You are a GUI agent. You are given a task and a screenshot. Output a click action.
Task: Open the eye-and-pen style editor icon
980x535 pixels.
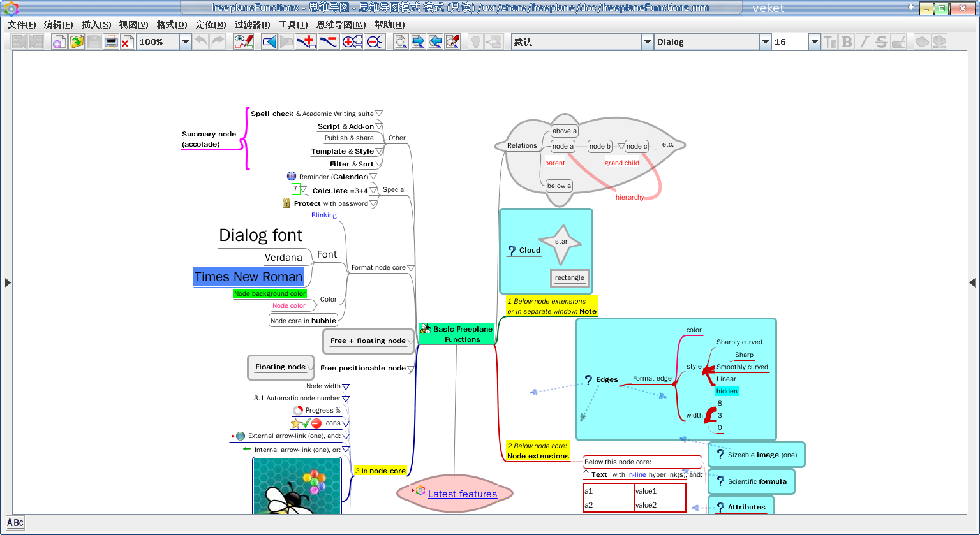click(244, 42)
